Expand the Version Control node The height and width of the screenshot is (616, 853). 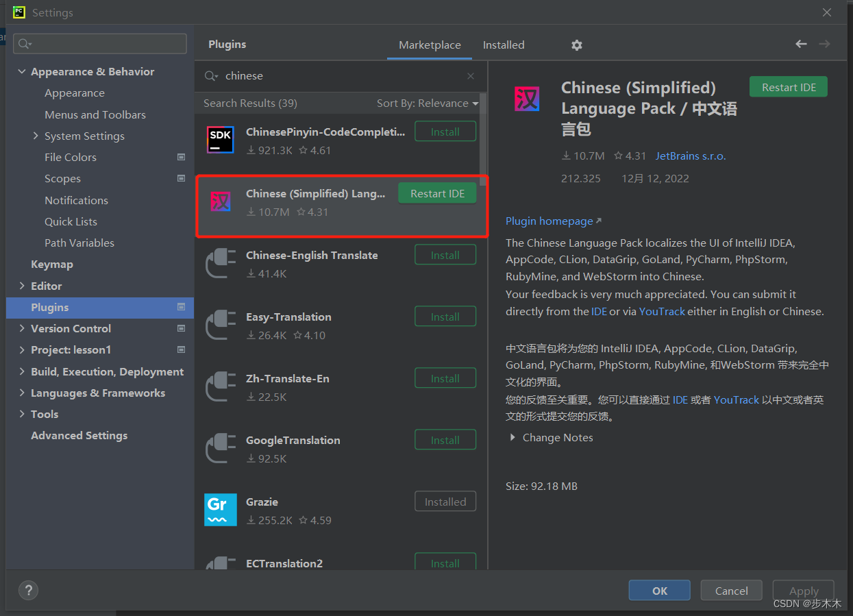tap(22, 328)
